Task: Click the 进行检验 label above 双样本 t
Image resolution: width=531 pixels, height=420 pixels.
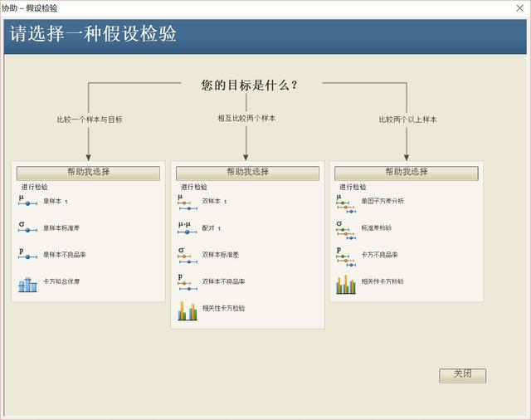Action: [x=193, y=187]
